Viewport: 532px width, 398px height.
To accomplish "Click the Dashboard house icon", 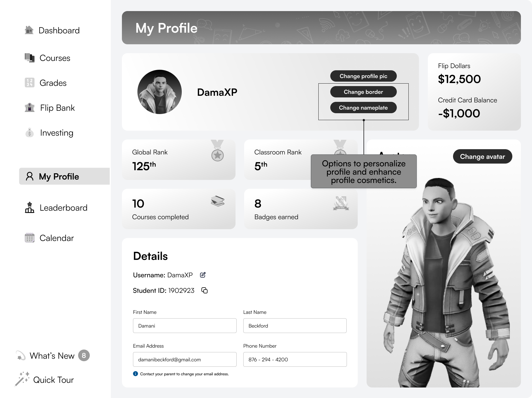I will (29, 30).
